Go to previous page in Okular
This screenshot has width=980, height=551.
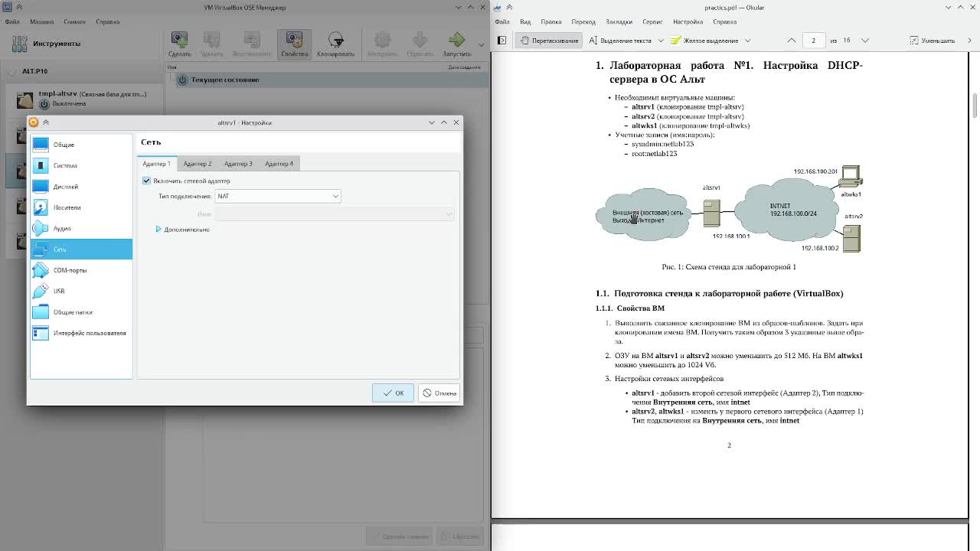(792, 41)
